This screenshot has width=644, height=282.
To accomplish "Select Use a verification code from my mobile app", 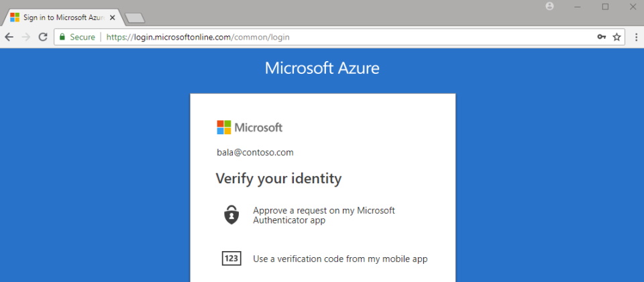I will tap(340, 258).
